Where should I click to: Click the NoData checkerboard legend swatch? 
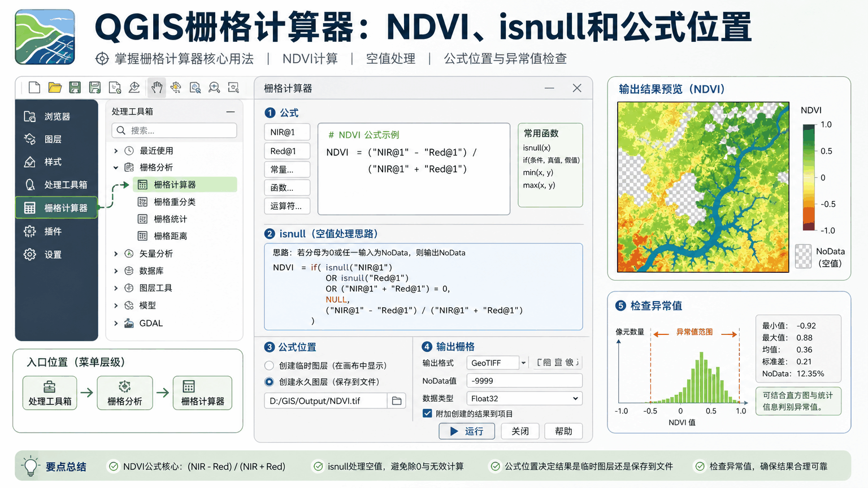click(x=803, y=256)
